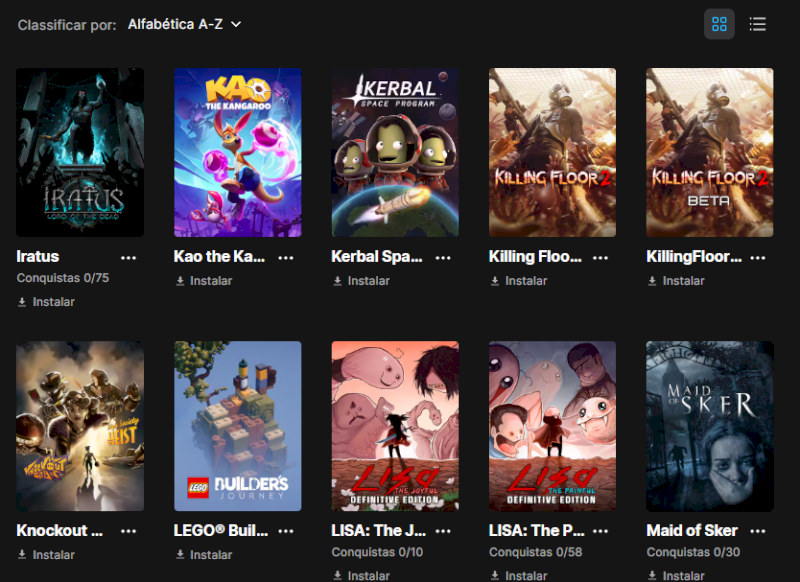Switch to list view layout
The height and width of the screenshot is (582, 800).
pyautogui.click(x=758, y=24)
